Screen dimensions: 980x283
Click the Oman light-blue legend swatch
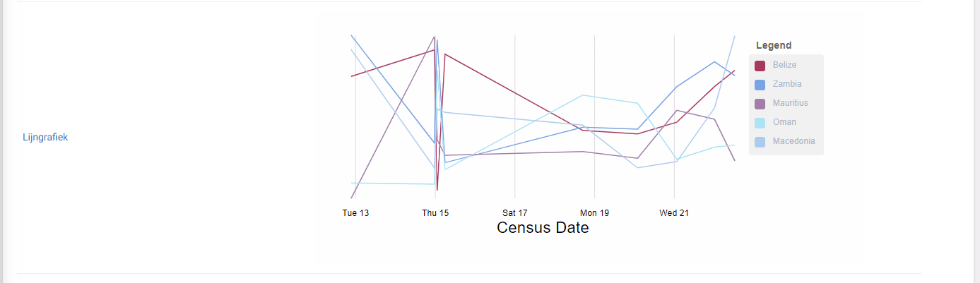(x=760, y=123)
